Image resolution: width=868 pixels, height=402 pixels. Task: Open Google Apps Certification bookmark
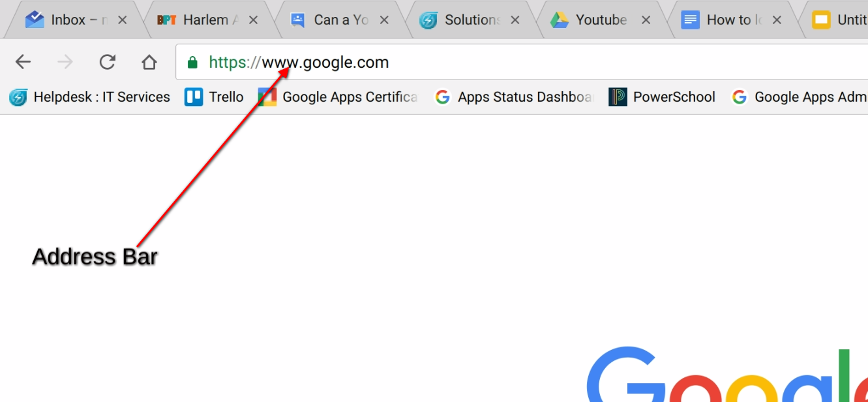(x=338, y=97)
